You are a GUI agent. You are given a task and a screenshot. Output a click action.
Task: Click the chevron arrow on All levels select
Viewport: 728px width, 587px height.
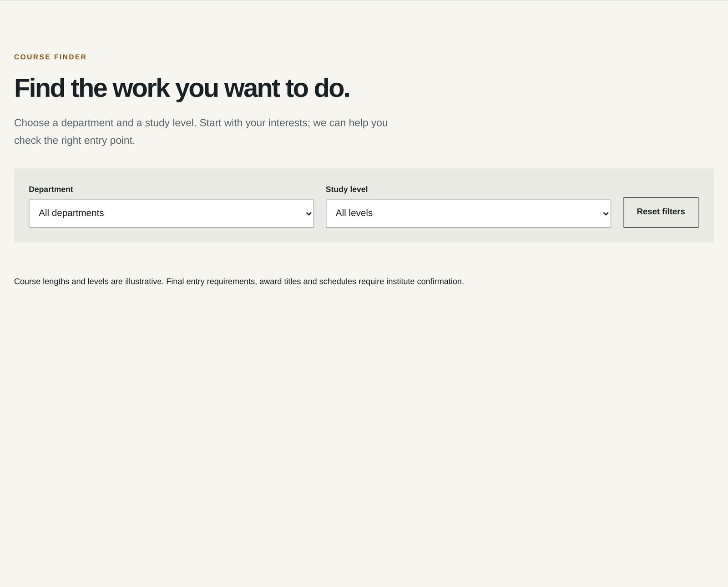point(606,214)
